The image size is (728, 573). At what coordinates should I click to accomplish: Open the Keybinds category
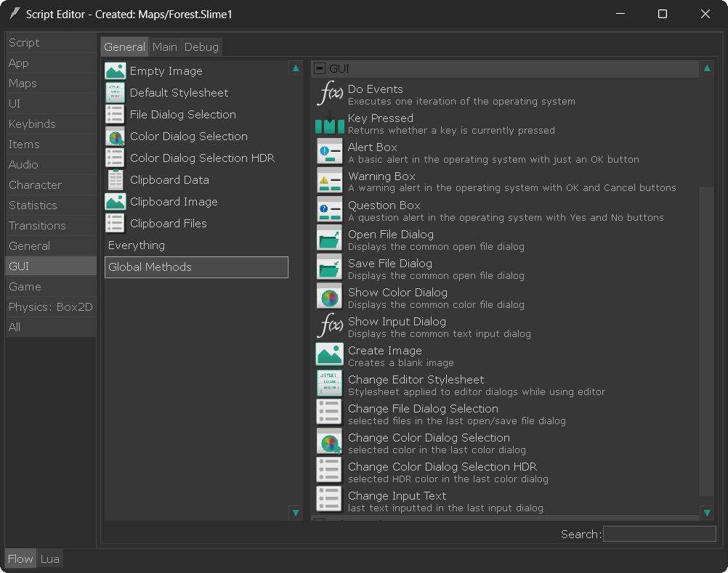(x=51, y=124)
